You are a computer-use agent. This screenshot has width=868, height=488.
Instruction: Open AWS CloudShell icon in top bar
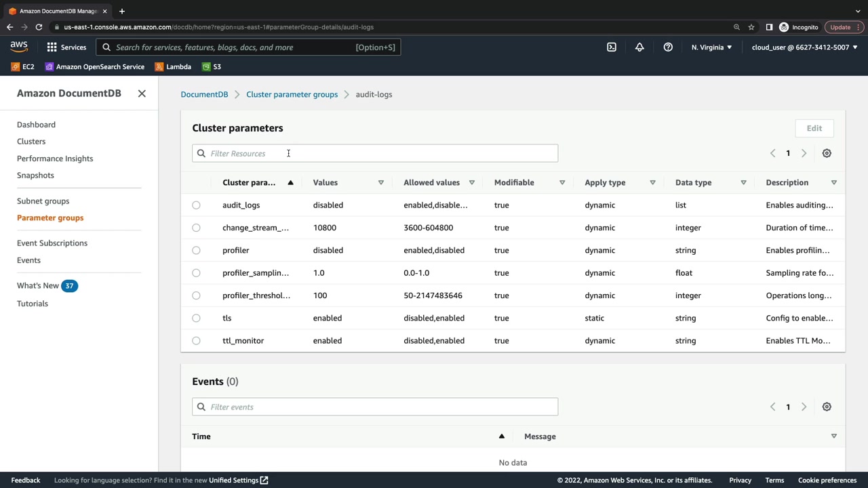click(612, 47)
